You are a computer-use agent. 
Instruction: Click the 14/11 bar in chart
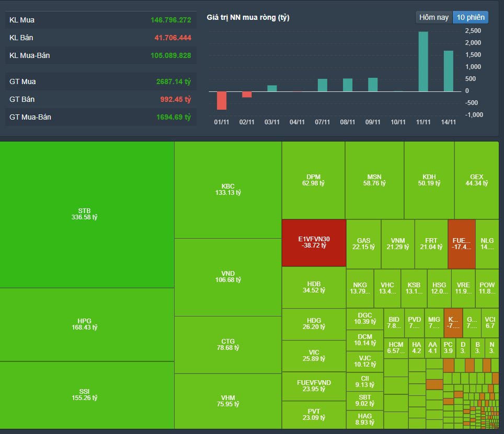pos(449,71)
